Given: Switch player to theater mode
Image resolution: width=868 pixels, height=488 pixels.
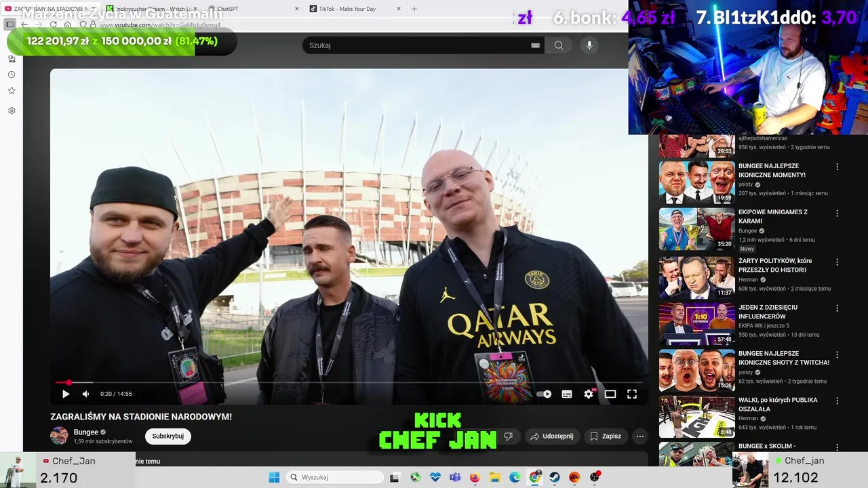Looking at the screenshot, I should pos(610,394).
